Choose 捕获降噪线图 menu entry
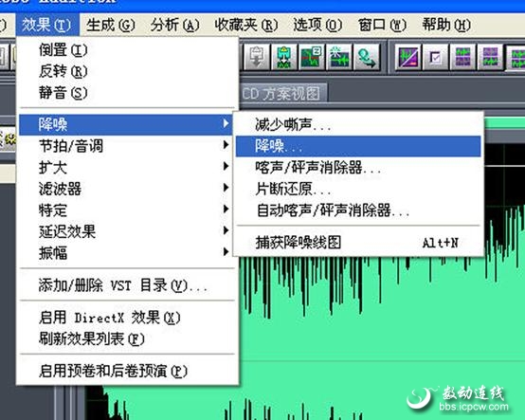Screen dimensions: 525x420 (358, 242)
